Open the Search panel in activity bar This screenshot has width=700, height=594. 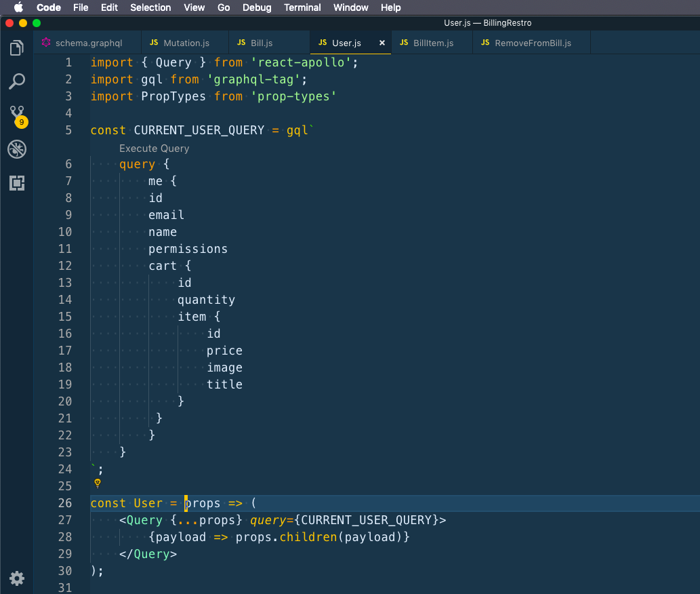coord(16,82)
